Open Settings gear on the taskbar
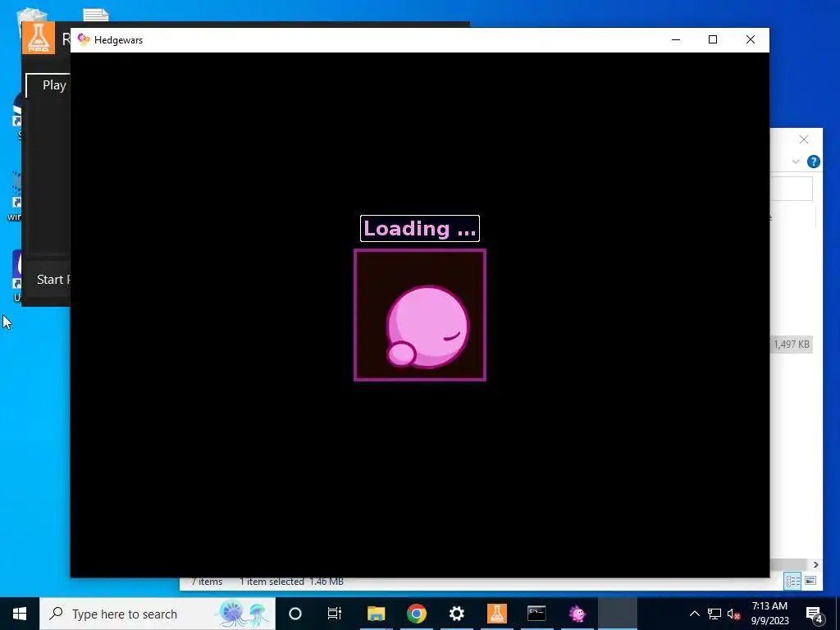 456,614
